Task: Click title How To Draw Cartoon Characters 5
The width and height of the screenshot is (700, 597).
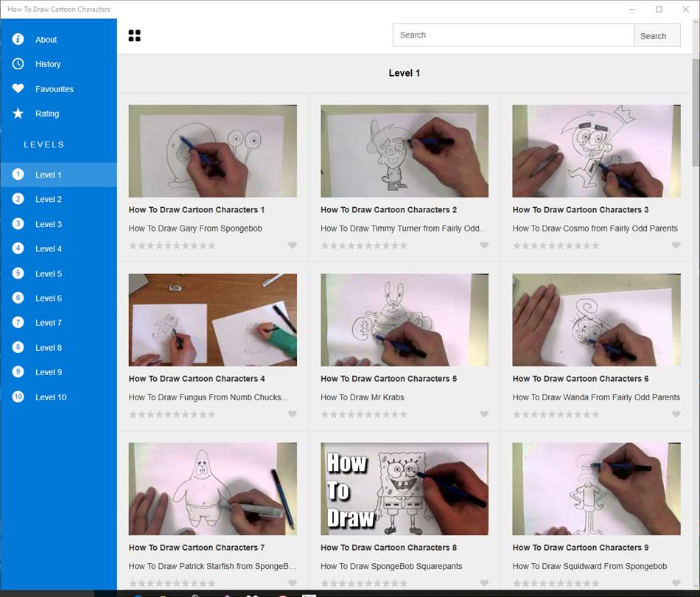Action: pyautogui.click(x=388, y=378)
